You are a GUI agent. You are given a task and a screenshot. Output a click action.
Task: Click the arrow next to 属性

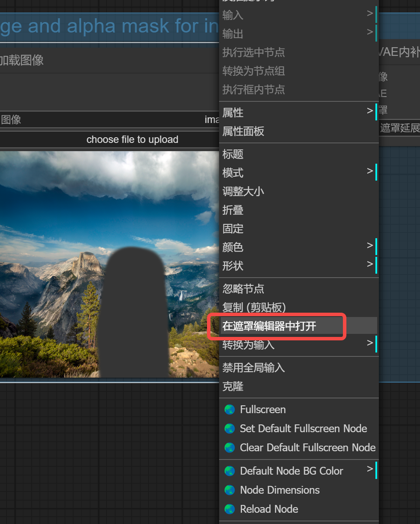pyautogui.click(x=370, y=111)
